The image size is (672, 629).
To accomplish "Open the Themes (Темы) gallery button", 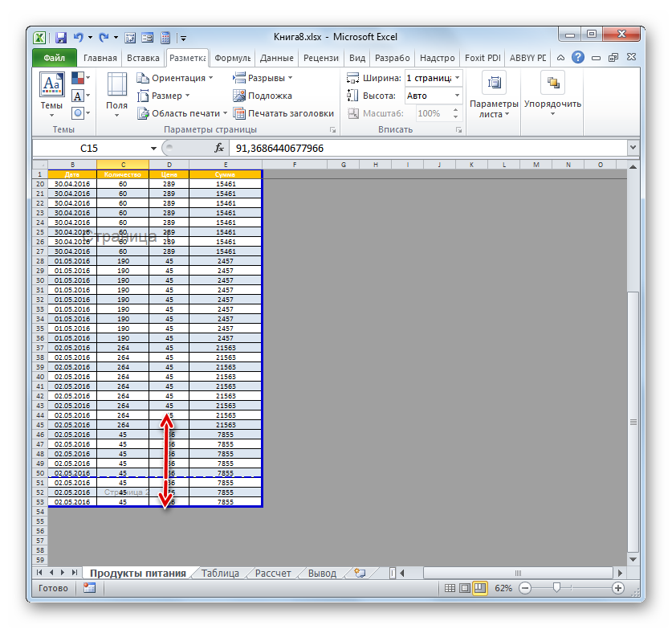I will (52, 95).
